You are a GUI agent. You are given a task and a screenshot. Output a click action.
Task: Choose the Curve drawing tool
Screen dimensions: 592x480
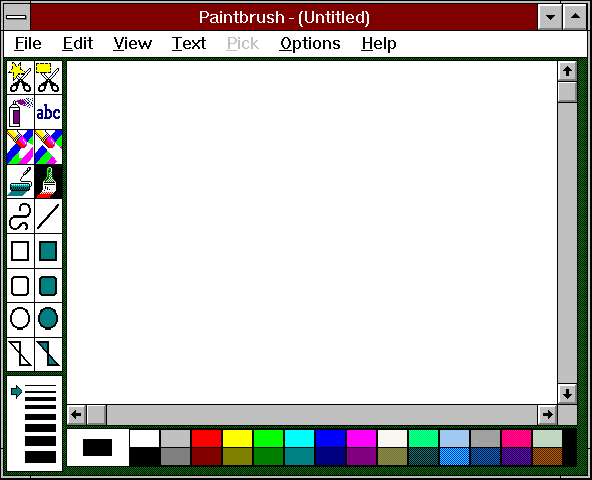[20, 216]
